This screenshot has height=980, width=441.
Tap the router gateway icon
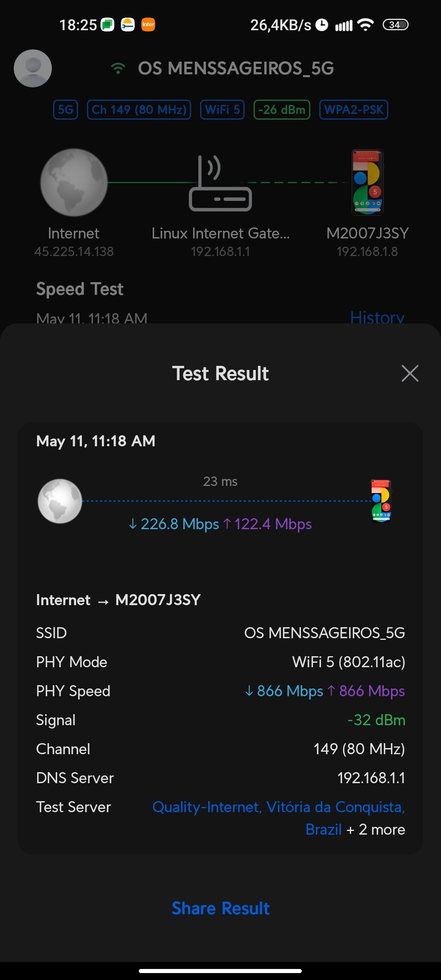[220, 184]
